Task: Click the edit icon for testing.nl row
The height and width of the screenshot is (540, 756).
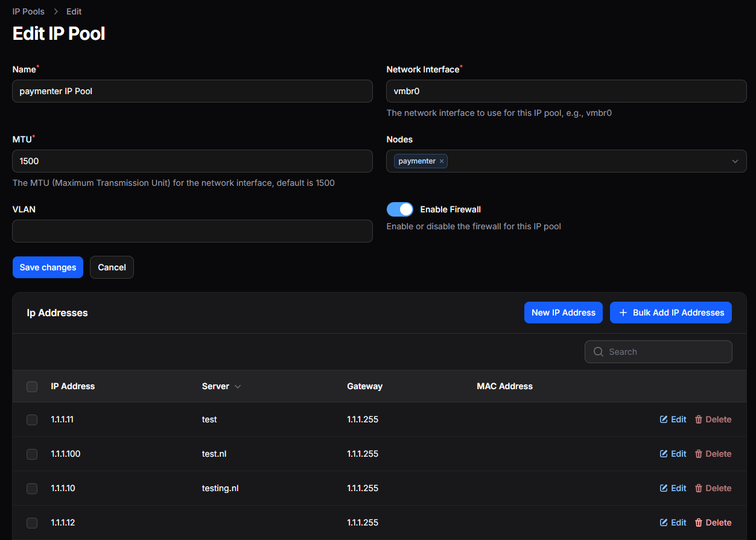Action: (664, 488)
